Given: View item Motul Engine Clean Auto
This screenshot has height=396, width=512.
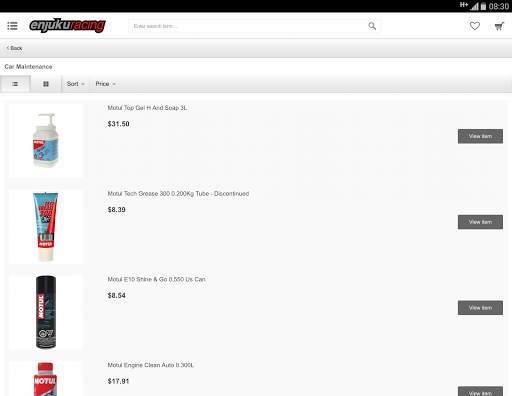Looking at the screenshot, I should (x=480, y=391).
